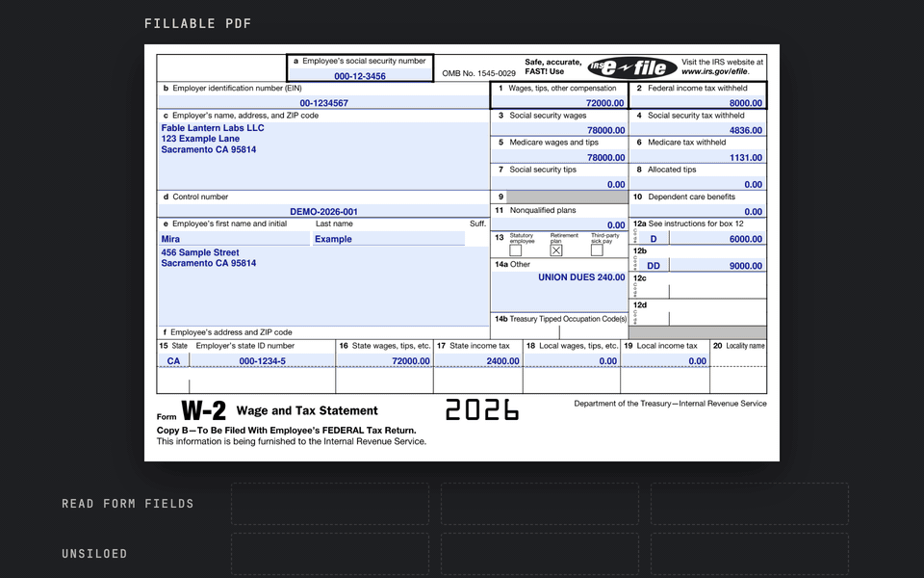Click the FILLABLE PDF heading
Screen dimensions: 924x578
tap(198, 23)
